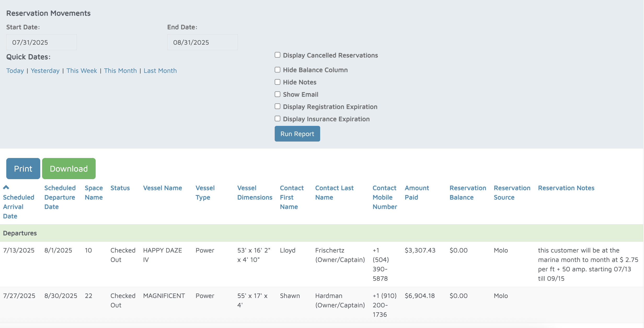Click the End Date input field
The width and height of the screenshot is (644, 328).
pyautogui.click(x=202, y=42)
